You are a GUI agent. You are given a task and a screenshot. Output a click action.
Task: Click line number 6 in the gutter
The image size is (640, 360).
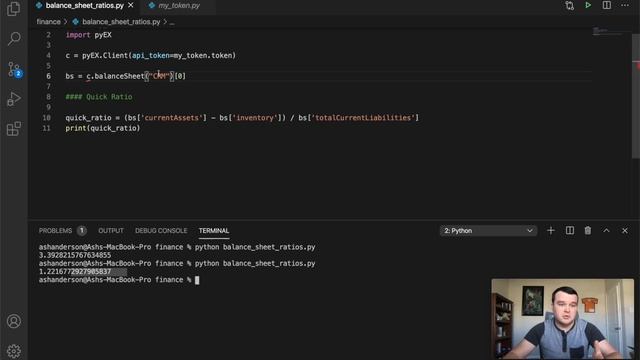48,76
